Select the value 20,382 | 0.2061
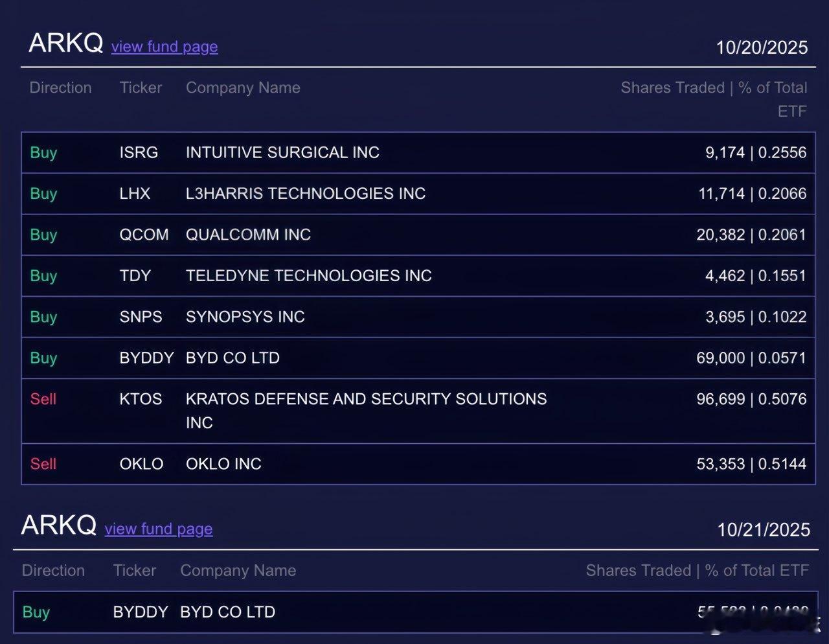 [751, 235]
